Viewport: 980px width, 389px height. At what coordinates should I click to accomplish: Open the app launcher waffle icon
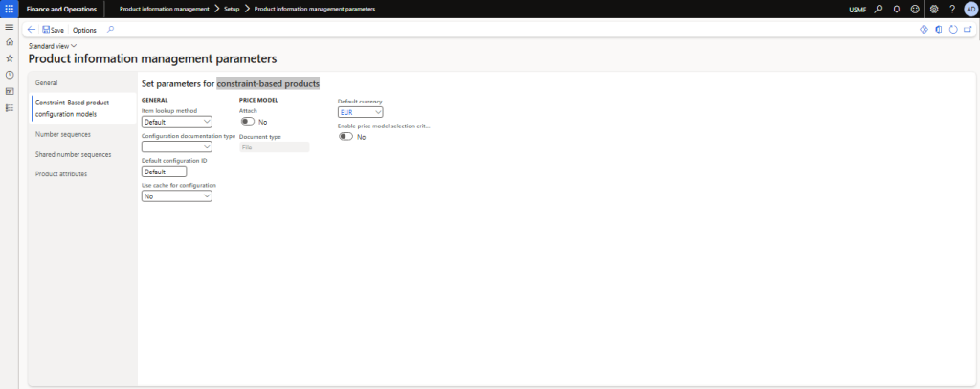tap(9, 9)
